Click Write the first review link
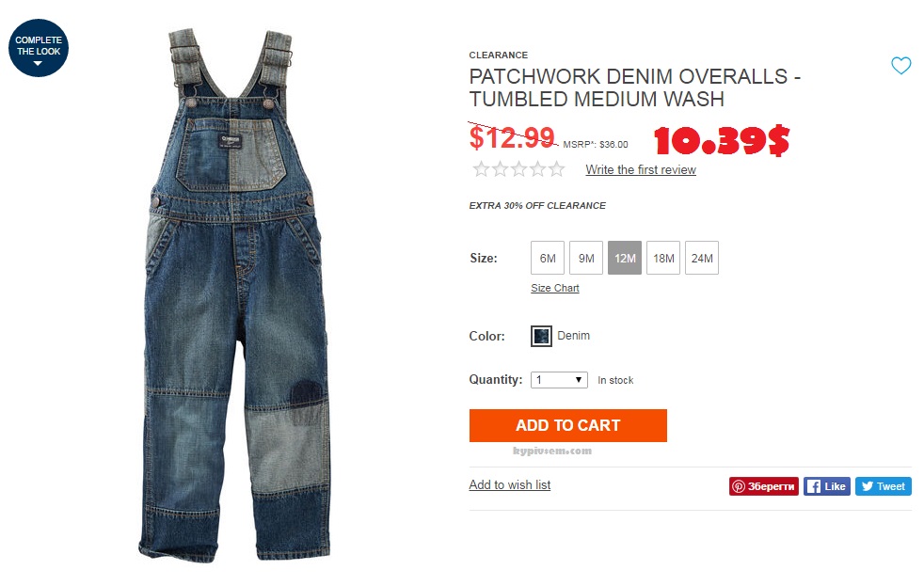The width and height of the screenshot is (924, 586). [641, 169]
